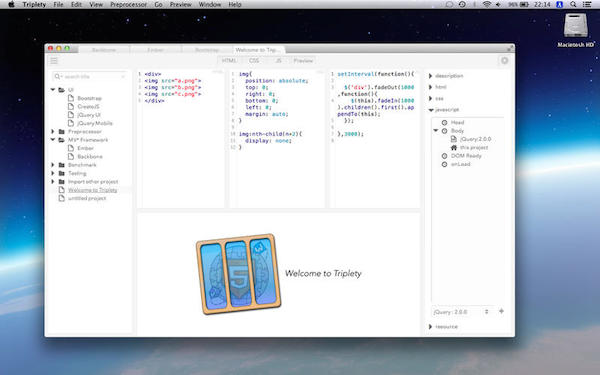The image size is (600, 375).
Task: Click the settings gear icon in toolbar
Action: [x=504, y=60]
